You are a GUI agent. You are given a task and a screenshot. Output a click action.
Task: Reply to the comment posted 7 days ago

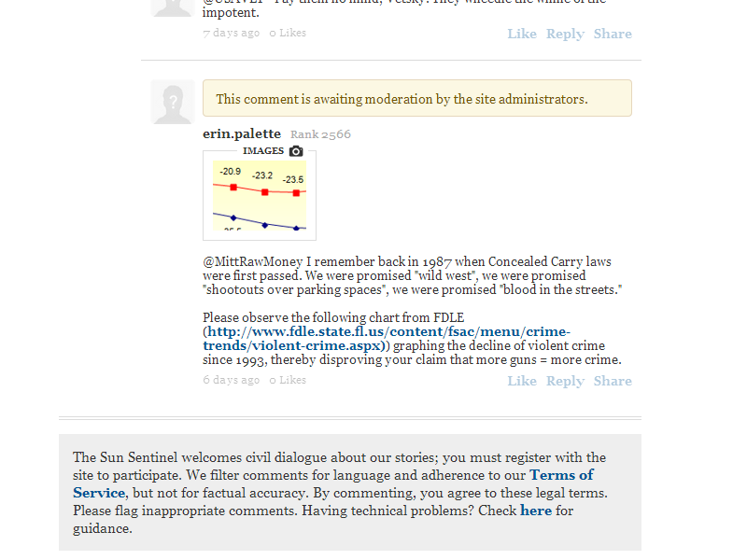click(565, 34)
